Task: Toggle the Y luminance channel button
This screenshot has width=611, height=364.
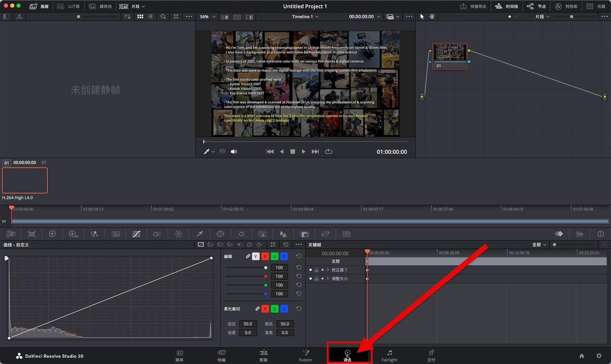Action: point(256,256)
